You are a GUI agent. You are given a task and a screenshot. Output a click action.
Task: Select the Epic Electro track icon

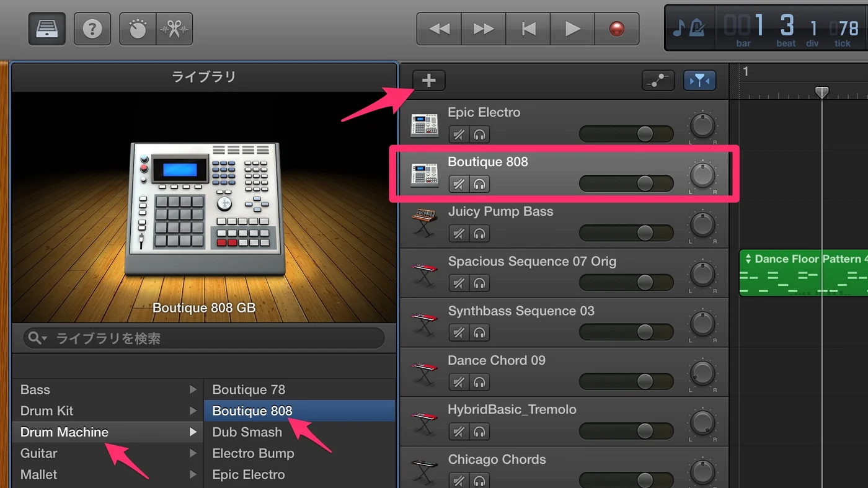(x=424, y=125)
